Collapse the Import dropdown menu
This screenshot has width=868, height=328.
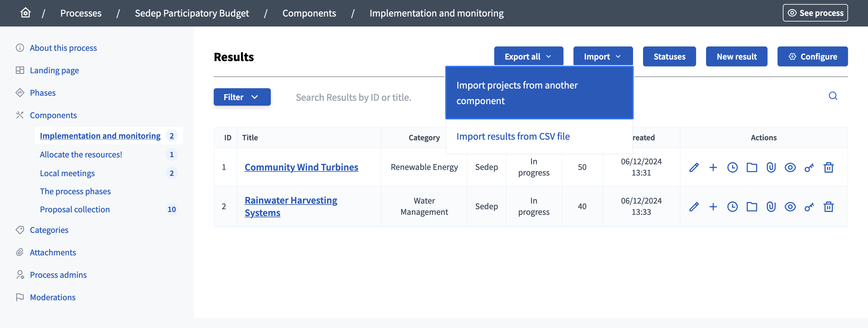coord(602,56)
